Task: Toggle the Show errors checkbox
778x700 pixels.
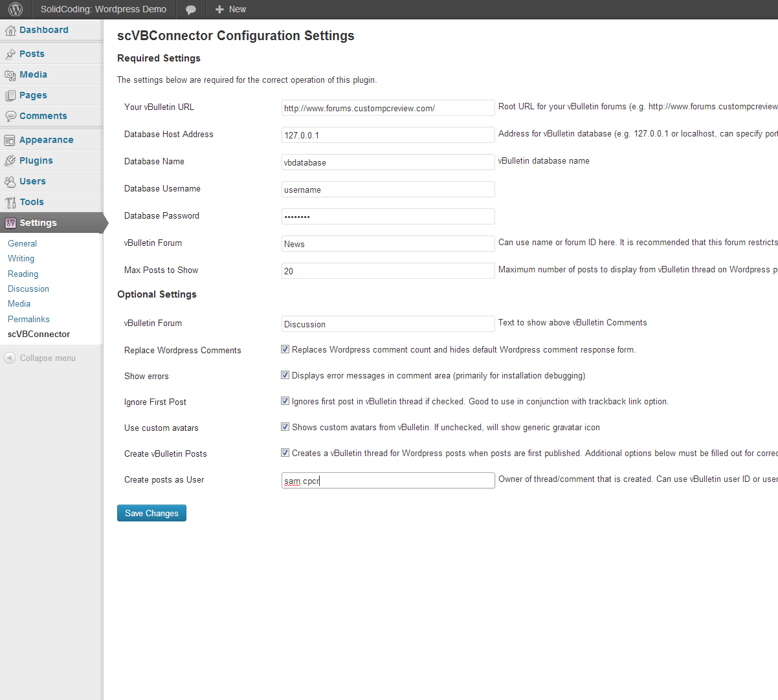Action: [x=285, y=375]
